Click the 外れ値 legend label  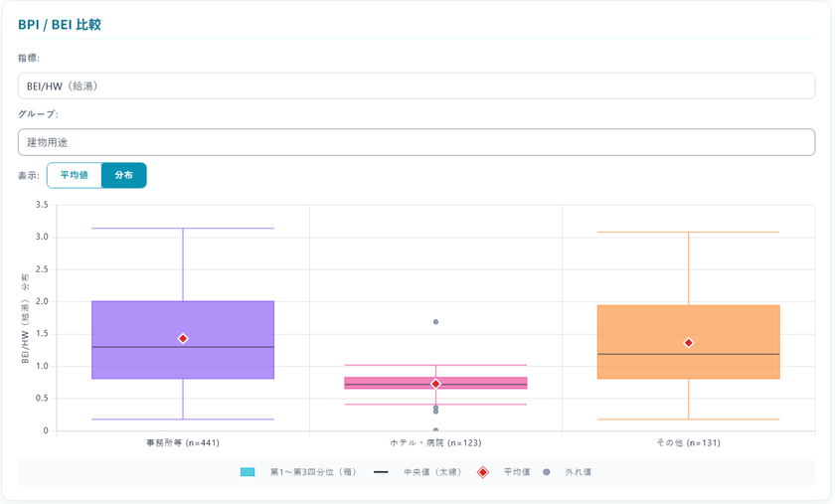(579, 472)
